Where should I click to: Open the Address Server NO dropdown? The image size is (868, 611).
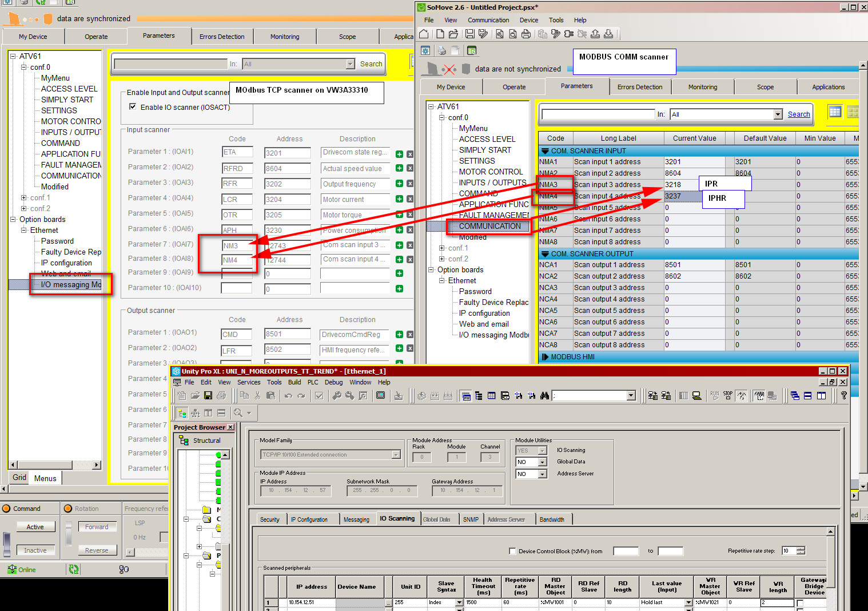[543, 474]
